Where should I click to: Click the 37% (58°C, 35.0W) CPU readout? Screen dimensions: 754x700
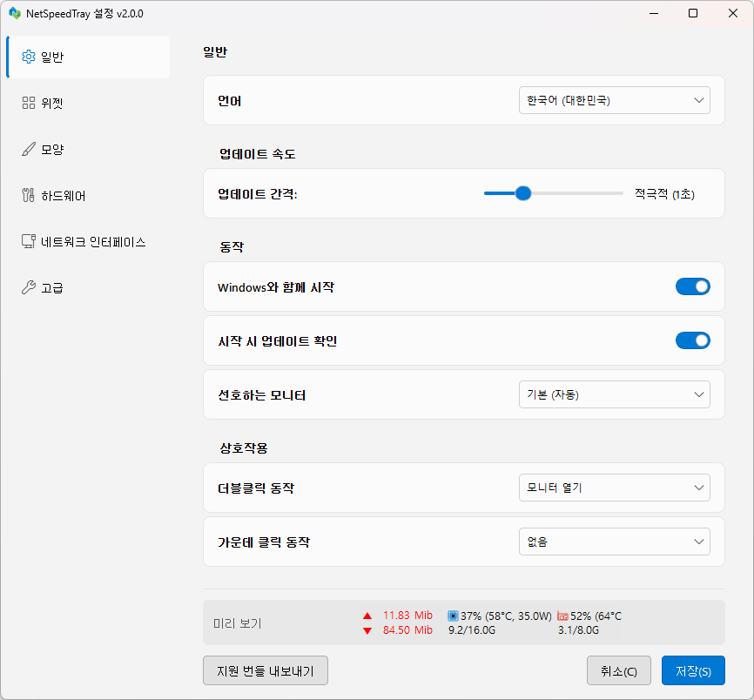pyautogui.click(x=506, y=616)
